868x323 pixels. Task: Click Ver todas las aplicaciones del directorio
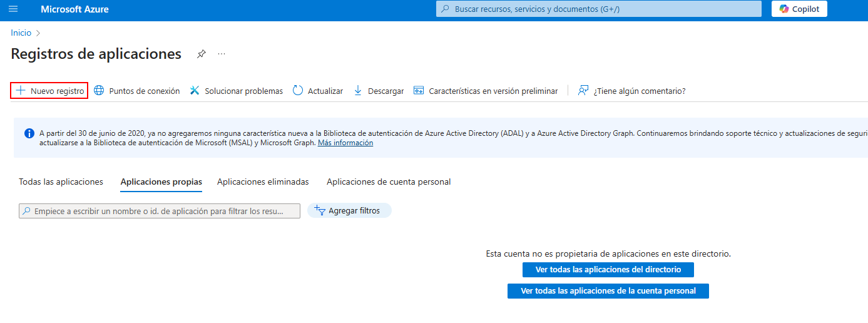608,270
